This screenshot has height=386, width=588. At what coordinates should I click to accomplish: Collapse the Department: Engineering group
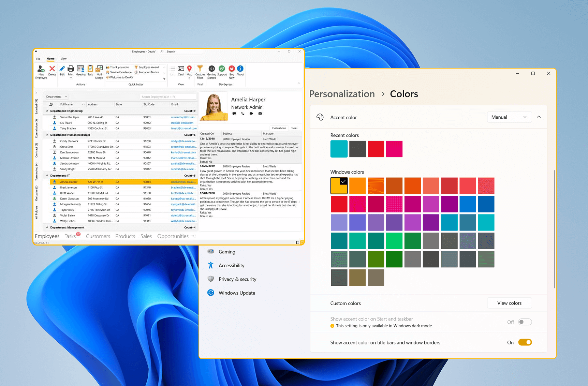tap(47, 110)
